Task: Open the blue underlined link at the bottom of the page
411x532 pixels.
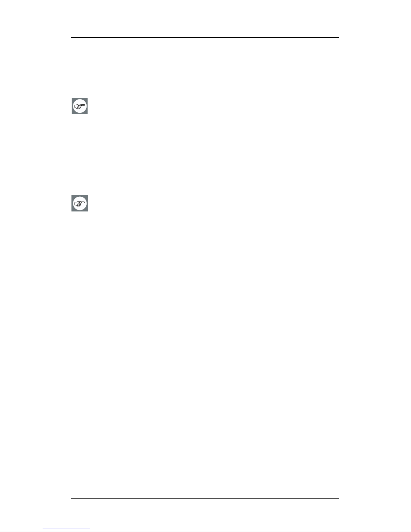Action: (66, 529)
